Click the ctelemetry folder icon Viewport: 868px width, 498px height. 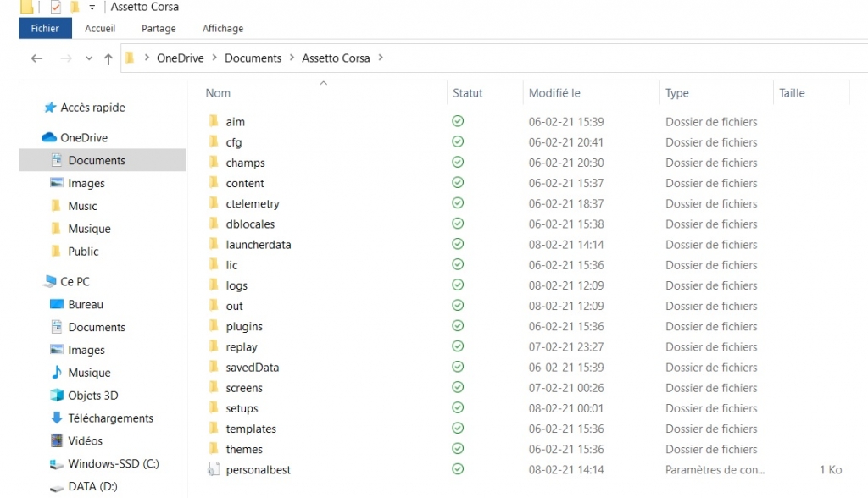214,202
